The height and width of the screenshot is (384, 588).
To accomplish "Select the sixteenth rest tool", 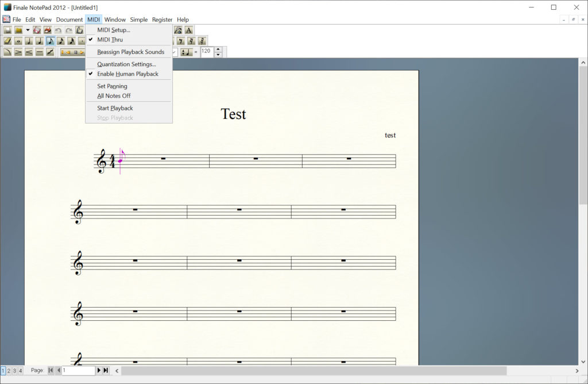I will pos(191,41).
